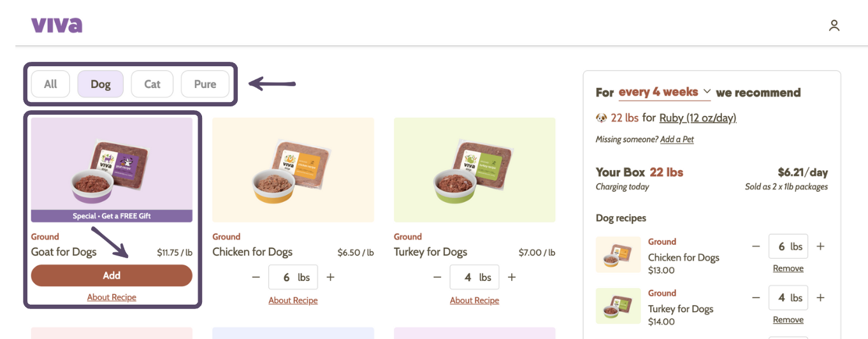This screenshot has width=868, height=339.
Task: Select the All filter tab
Action: pyautogui.click(x=50, y=84)
